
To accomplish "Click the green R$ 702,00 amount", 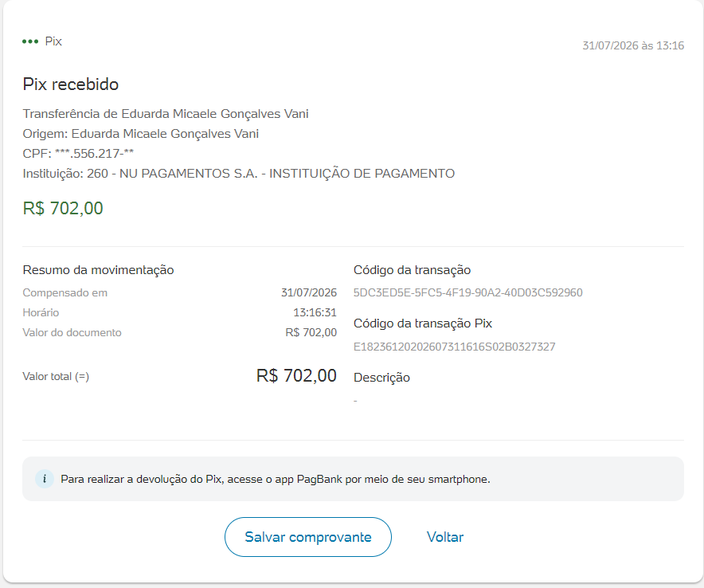I will [x=63, y=209].
